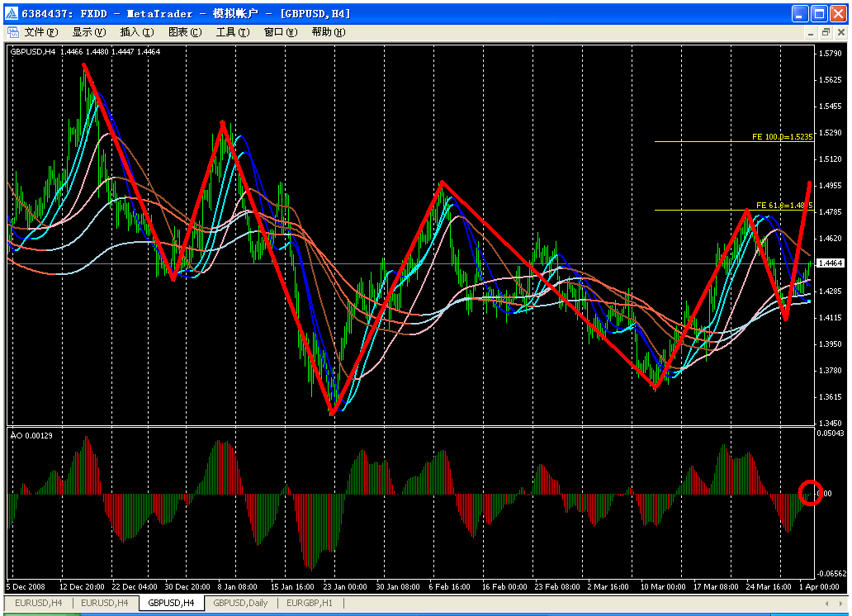Image resolution: width=852 pixels, height=616 pixels.
Task: Open the 工具(T) menu
Action: point(232,32)
